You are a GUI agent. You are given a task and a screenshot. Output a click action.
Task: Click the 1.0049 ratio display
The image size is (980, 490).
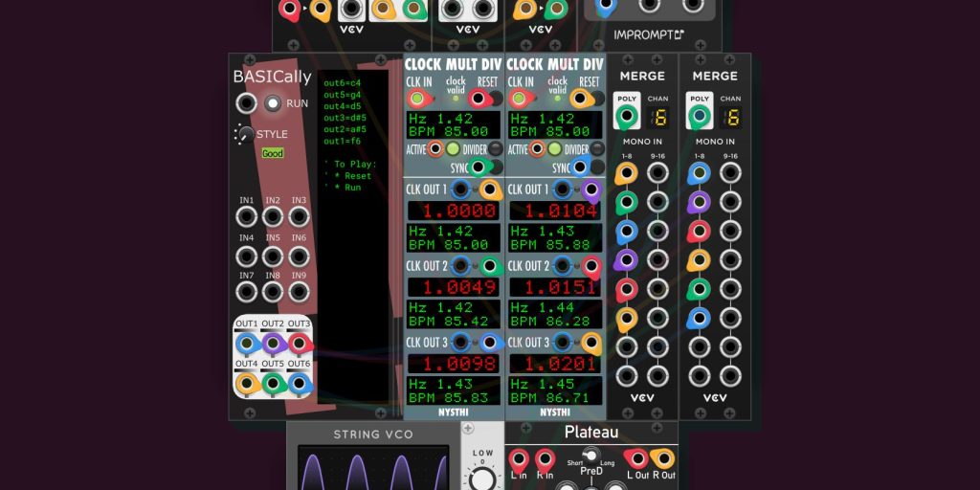pos(454,287)
